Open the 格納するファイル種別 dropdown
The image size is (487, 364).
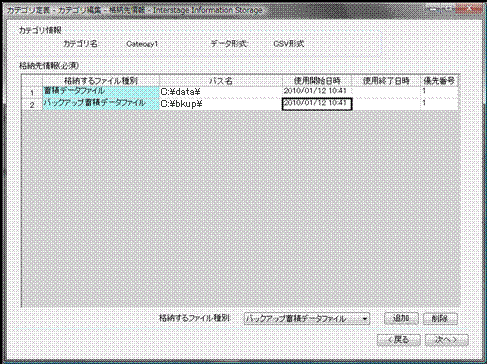point(306,319)
